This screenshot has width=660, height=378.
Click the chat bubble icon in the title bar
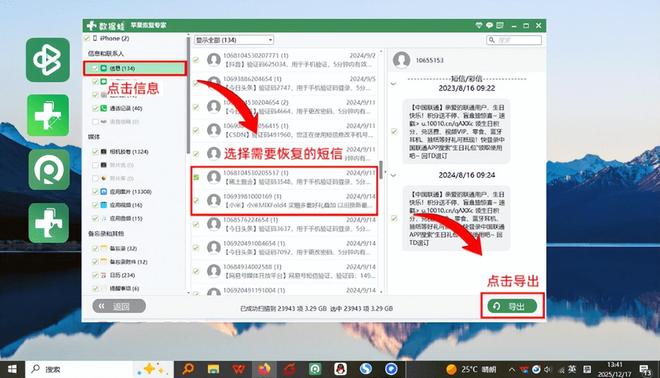click(x=489, y=26)
